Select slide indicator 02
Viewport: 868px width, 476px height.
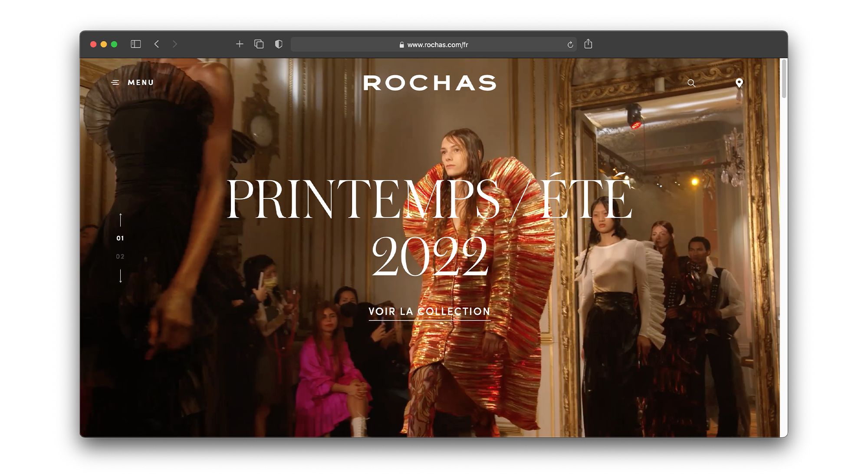[120, 256]
